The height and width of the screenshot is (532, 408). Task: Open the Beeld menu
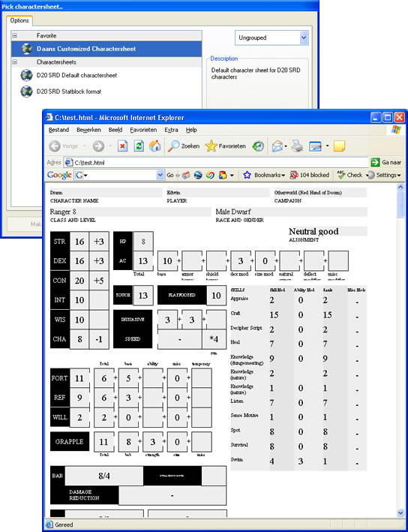(115, 130)
